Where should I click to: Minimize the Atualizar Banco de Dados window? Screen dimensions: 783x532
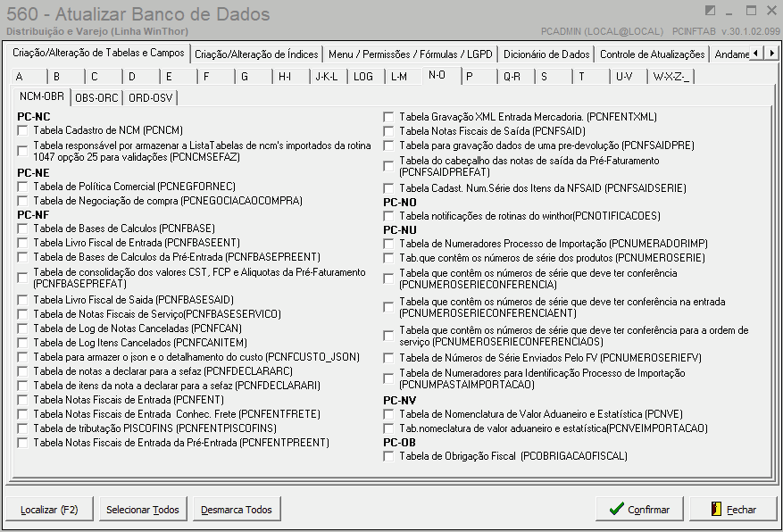[732, 11]
